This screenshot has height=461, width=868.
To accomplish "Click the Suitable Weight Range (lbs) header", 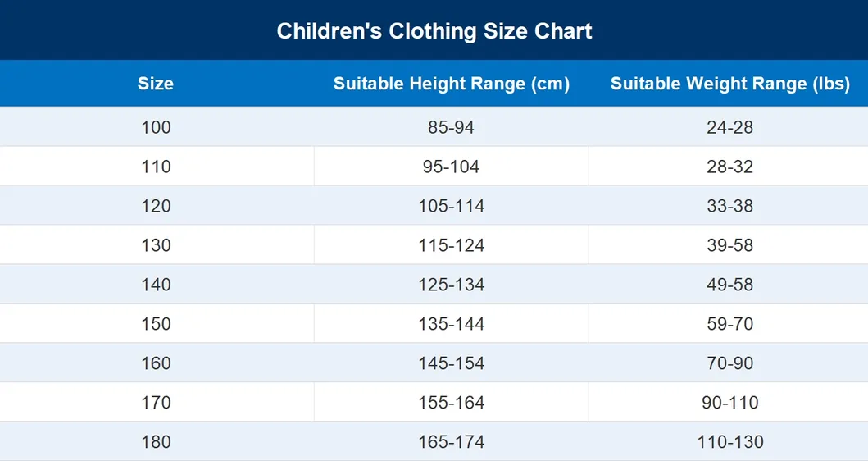I will [729, 83].
